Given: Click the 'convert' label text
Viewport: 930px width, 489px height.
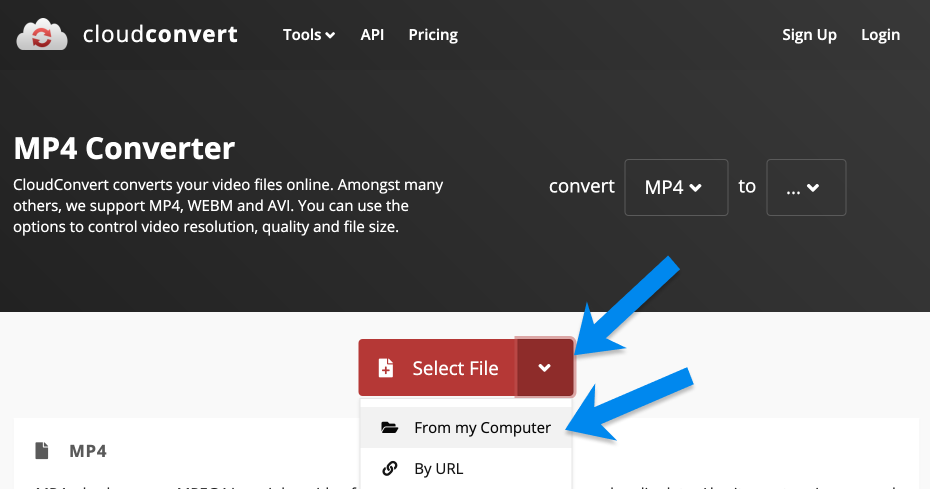Looking at the screenshot, I should click(x=581, y=186).
